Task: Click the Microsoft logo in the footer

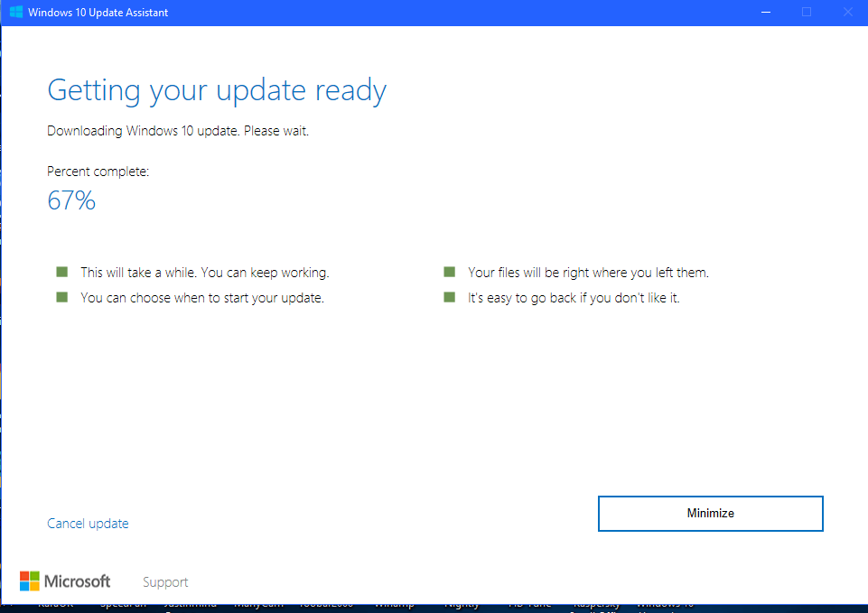Action: [65, 581]
